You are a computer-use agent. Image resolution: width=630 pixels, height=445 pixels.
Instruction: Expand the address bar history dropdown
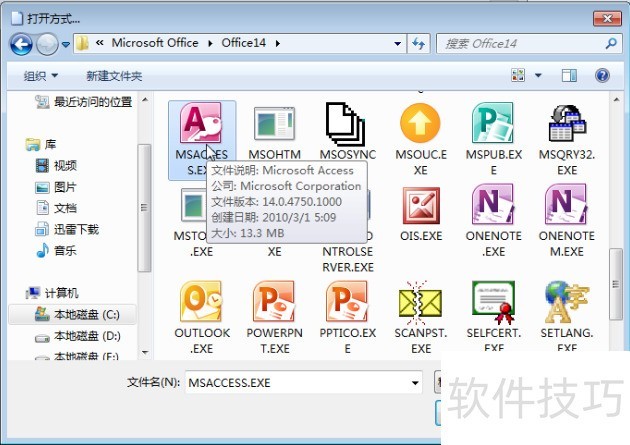click(x=397, y=44)
